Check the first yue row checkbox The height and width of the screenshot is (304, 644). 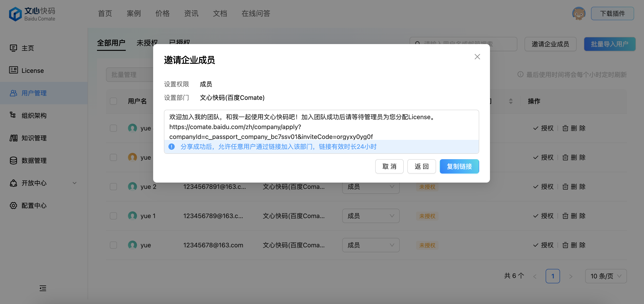[113, 128]
